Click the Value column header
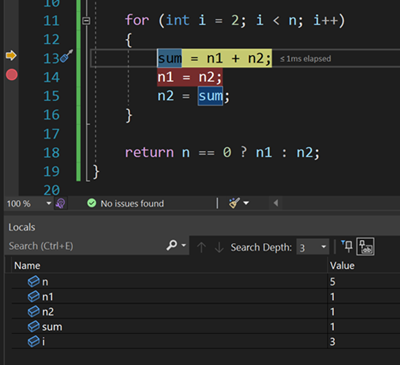Screen dimensions: 400x365 [x=342, y=266]
